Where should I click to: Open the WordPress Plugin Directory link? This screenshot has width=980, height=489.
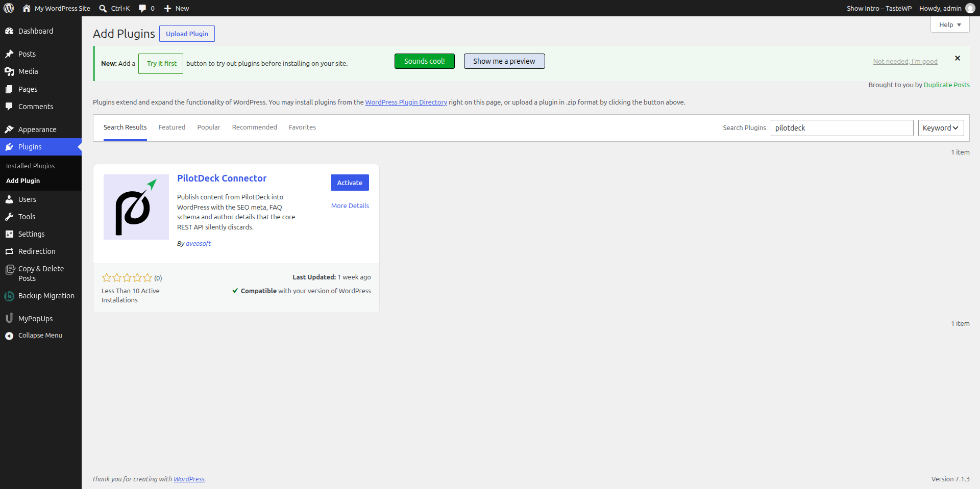(406, 102)
